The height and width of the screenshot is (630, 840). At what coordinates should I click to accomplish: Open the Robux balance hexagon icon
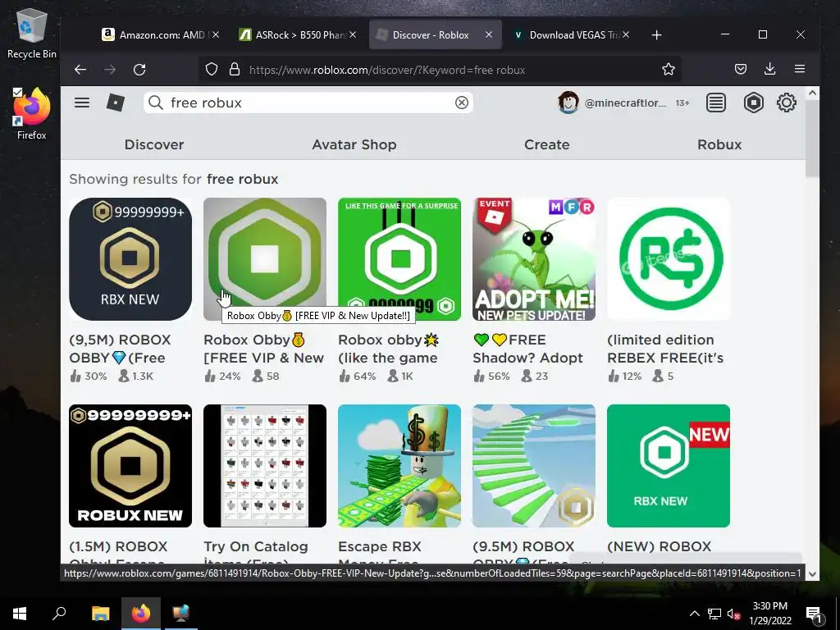[x=753, y=103]
